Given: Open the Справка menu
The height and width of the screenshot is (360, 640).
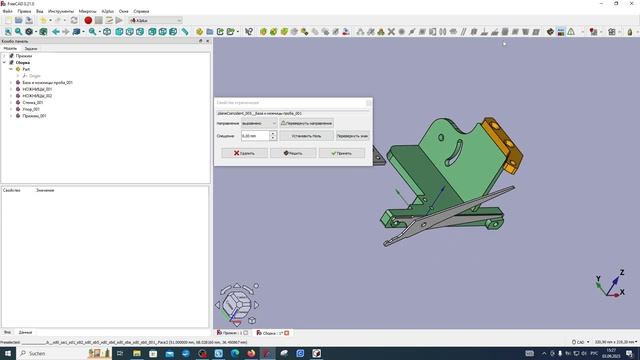Looking at the screenshot, I should click(x=141, y=11).
